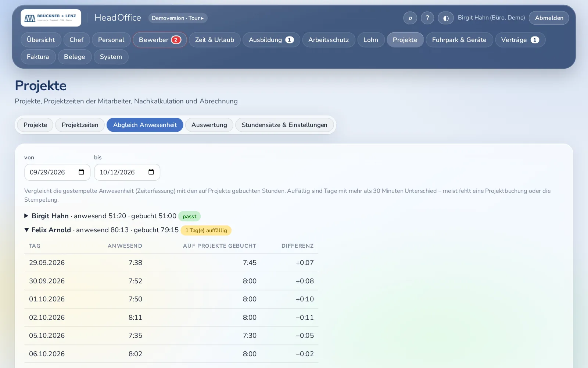Open Belege section

pyautogui.click(x=75, y=57)
